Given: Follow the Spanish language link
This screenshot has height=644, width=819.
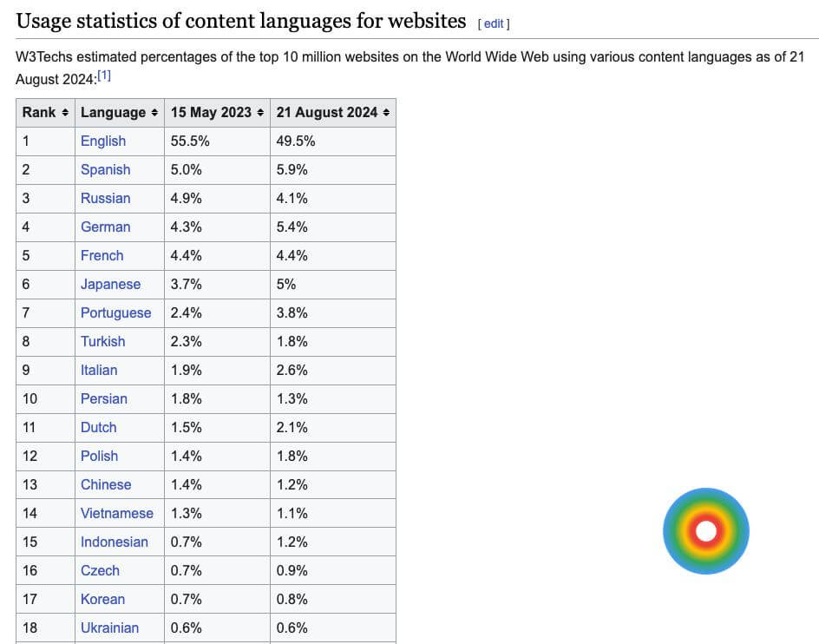Looking at the screenshot, I should (x=105, y=169).
